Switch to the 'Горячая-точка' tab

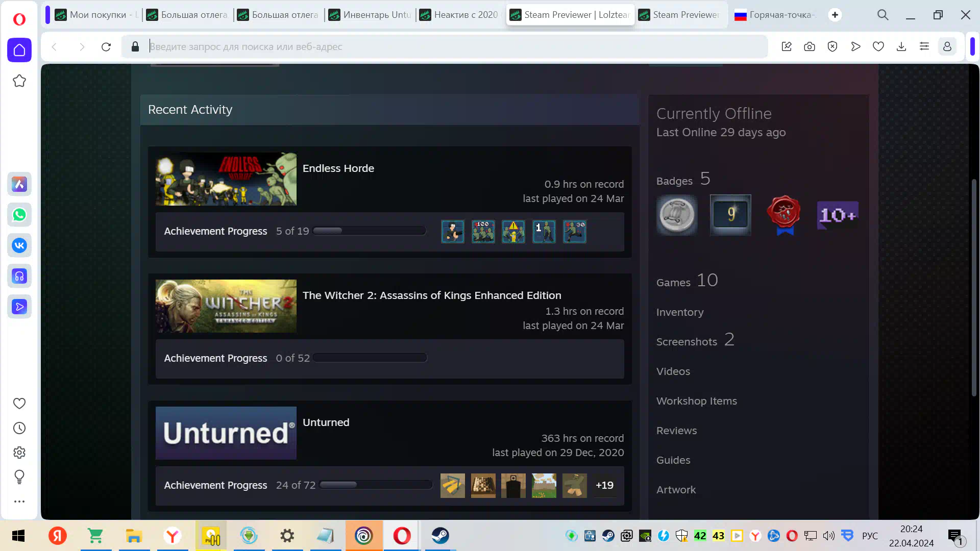coord(775,15)
